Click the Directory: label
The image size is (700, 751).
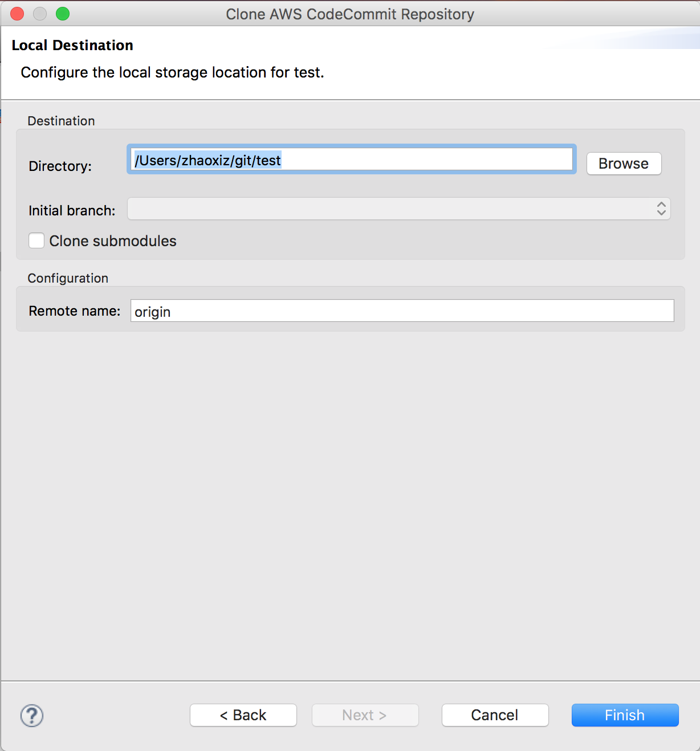coord(60,166)
